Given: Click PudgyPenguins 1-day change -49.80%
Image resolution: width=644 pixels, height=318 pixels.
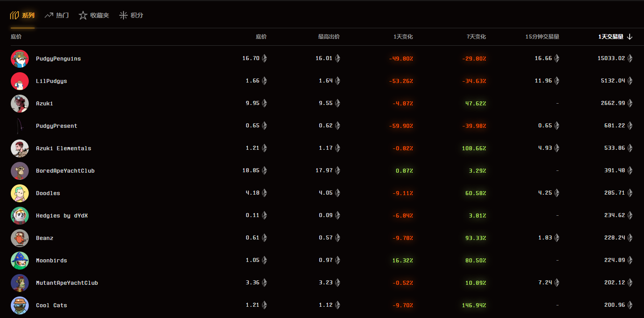Looking at the screenshot, I should point(401,59).
